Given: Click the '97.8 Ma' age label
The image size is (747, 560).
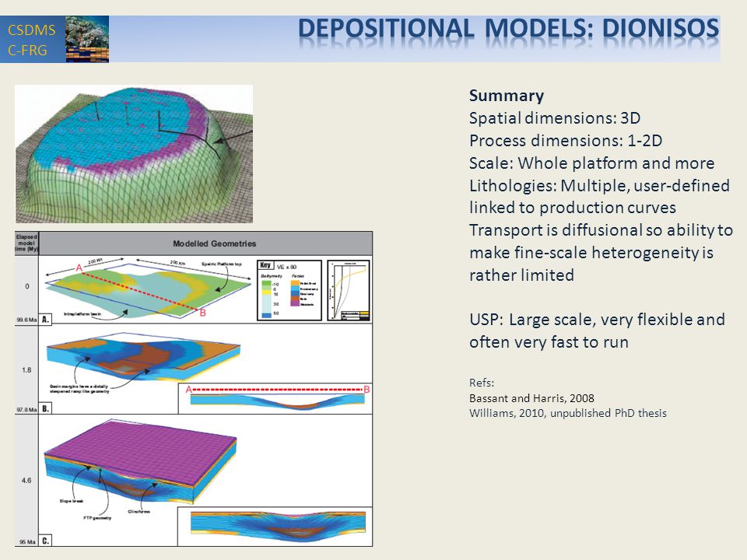Looking at the screenshot, I should click(x=26, y=409).
